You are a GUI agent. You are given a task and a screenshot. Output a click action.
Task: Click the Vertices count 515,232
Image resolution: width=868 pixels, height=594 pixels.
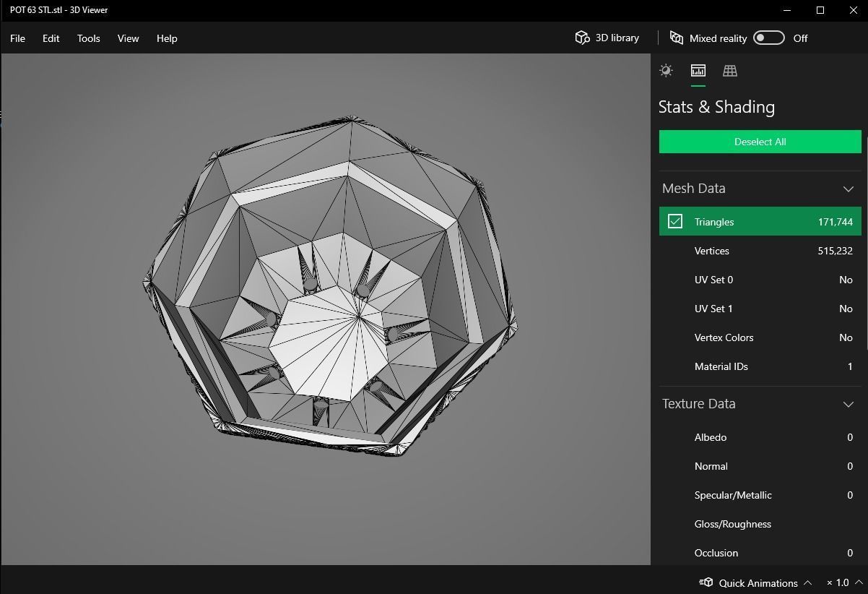(x=835, y=251)
